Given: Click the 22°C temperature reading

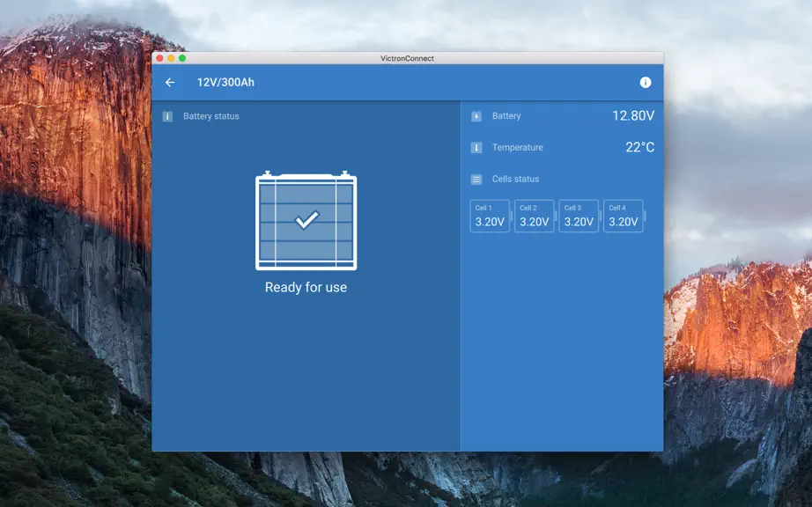Looking at the screenshot, I should (640, 148).
